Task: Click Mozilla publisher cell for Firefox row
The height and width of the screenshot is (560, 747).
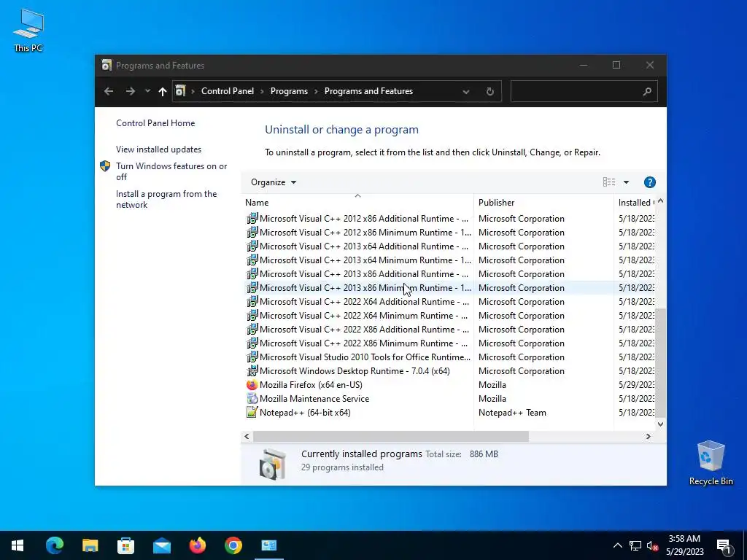Action: point(492,385)
